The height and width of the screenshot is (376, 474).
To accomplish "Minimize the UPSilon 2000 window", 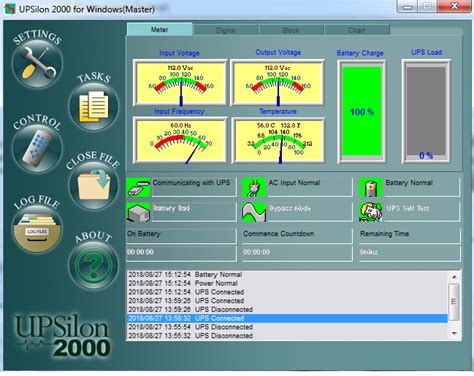I will pos(407,6).
